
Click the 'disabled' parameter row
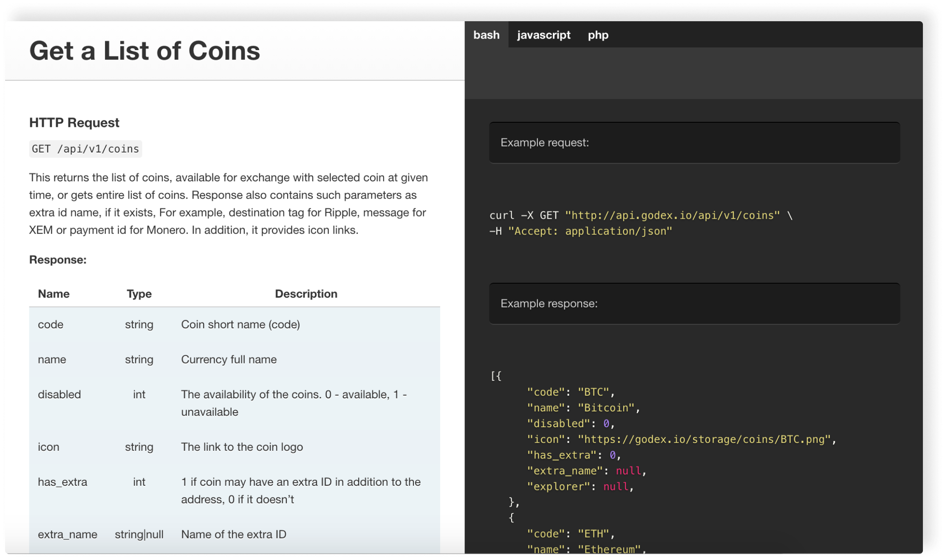click(x=59, y=394)
